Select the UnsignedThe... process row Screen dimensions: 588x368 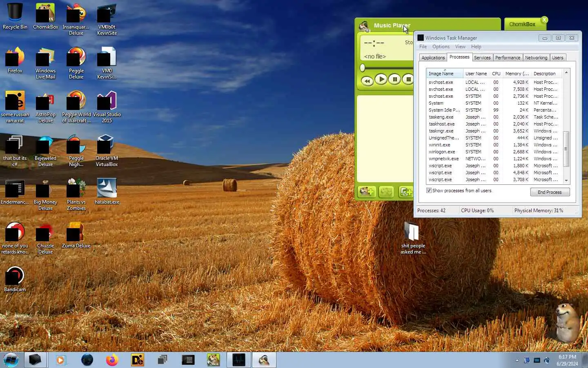tap(494, 138)
